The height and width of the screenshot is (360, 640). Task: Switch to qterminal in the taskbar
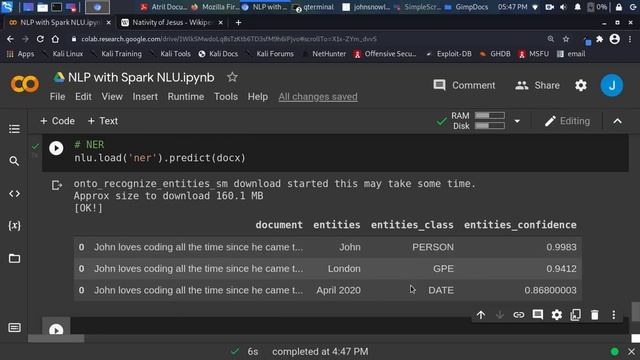point(314,7)
